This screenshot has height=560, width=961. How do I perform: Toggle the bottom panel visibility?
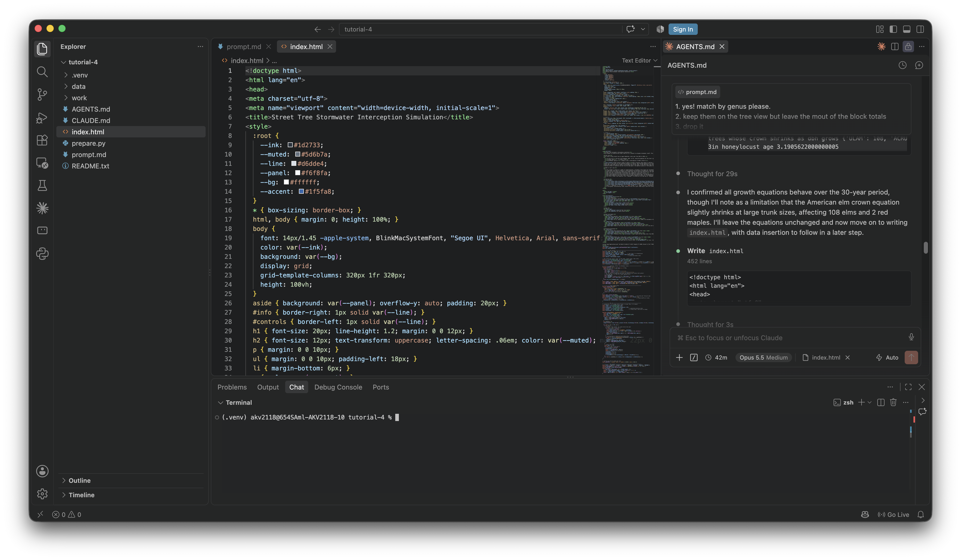coord(906,29)
